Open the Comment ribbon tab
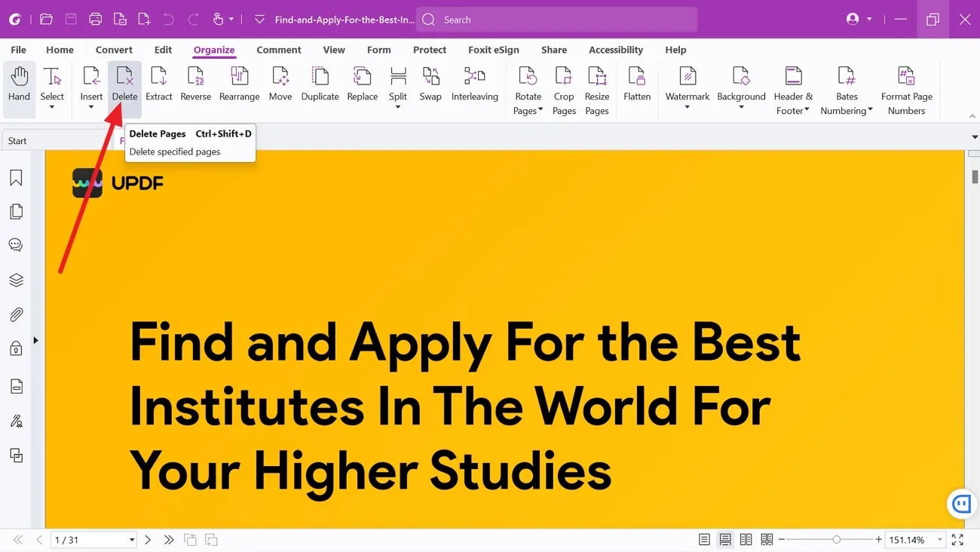 278,50
